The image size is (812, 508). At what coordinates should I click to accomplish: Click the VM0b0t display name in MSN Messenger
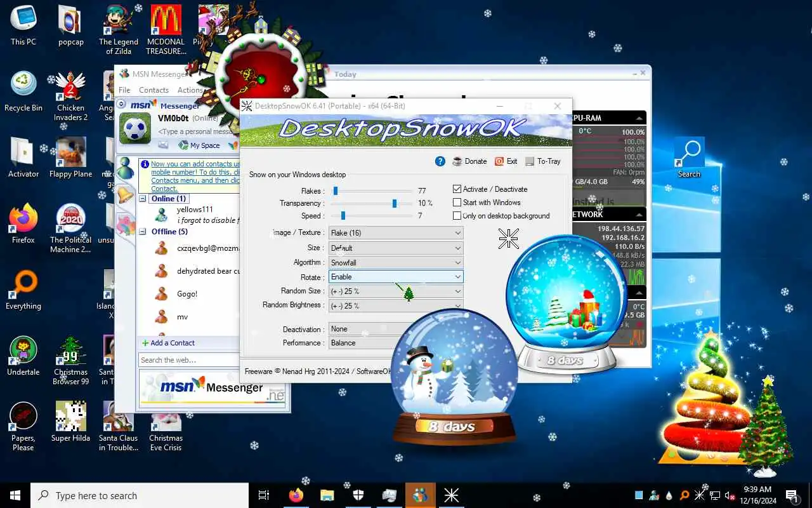coord(173,118)
